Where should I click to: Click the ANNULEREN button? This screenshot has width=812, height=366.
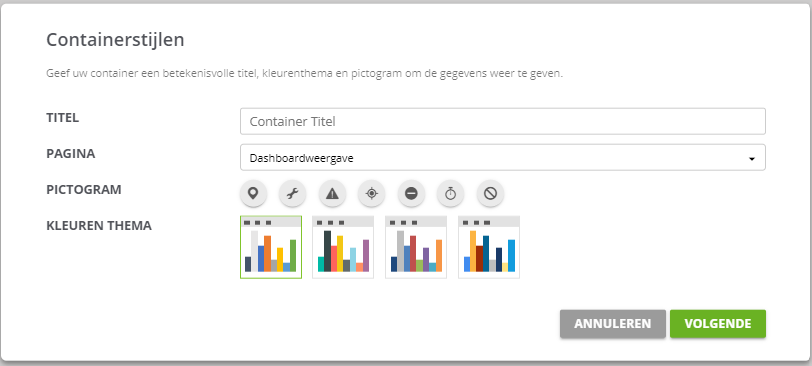click(613, 324)
